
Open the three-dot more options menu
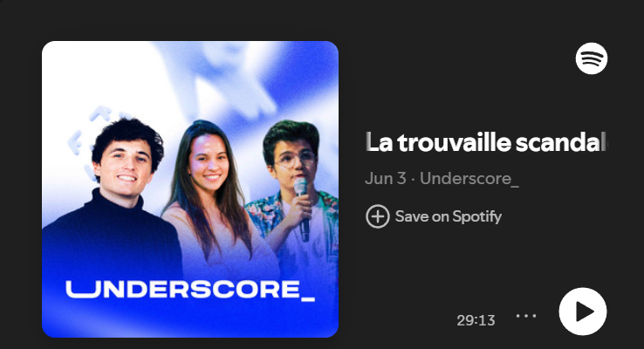point(526,316)
